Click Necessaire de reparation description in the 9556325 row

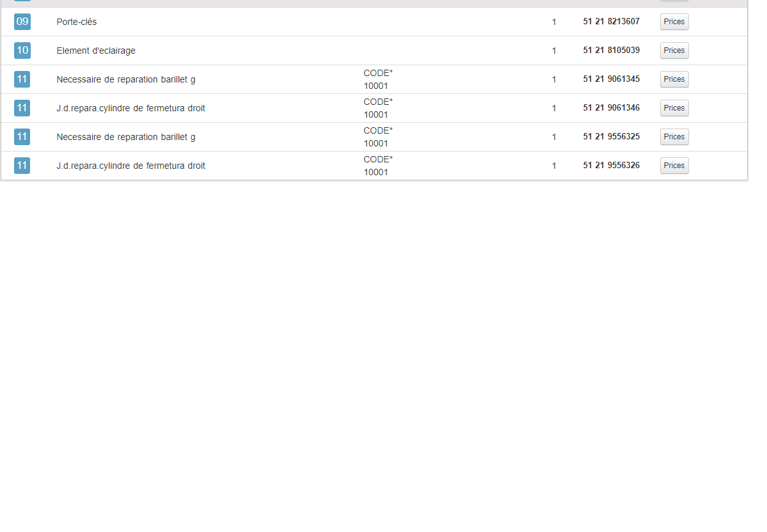click(x=125, y=137)
